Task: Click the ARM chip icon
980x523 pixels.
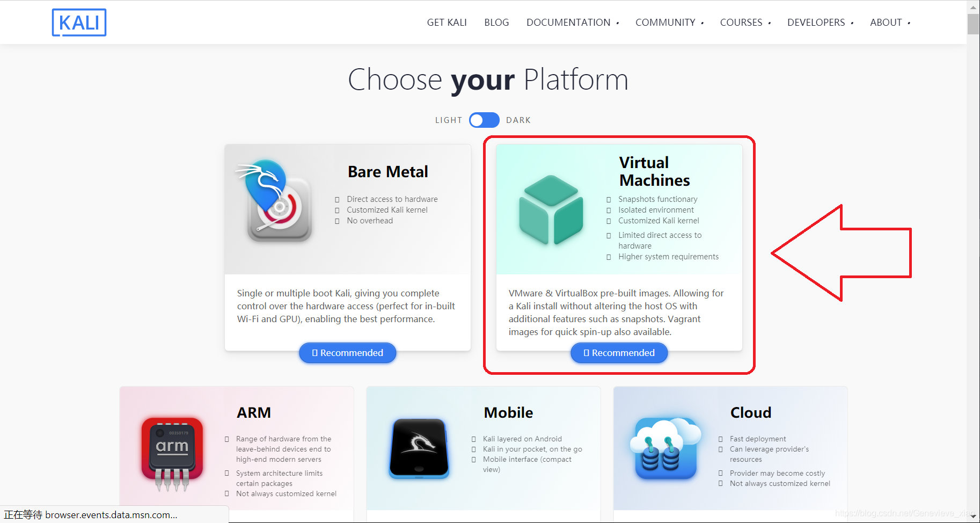Action: [x=172, y=453]
